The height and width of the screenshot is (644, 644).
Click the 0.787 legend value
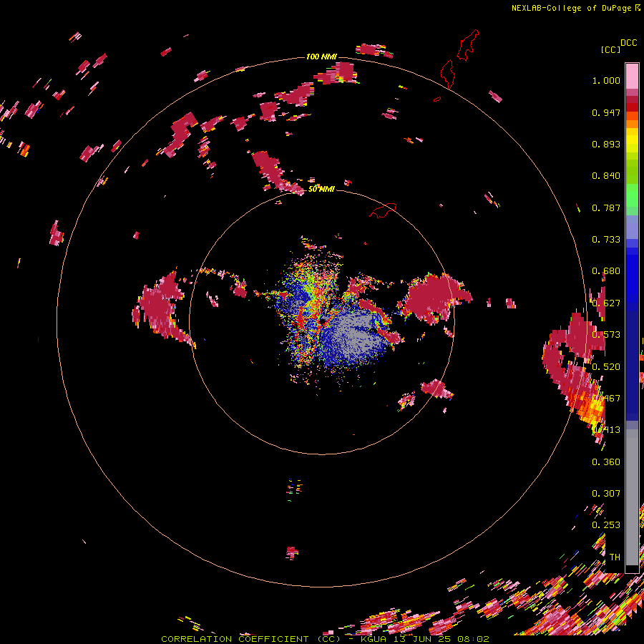[606, 208]
